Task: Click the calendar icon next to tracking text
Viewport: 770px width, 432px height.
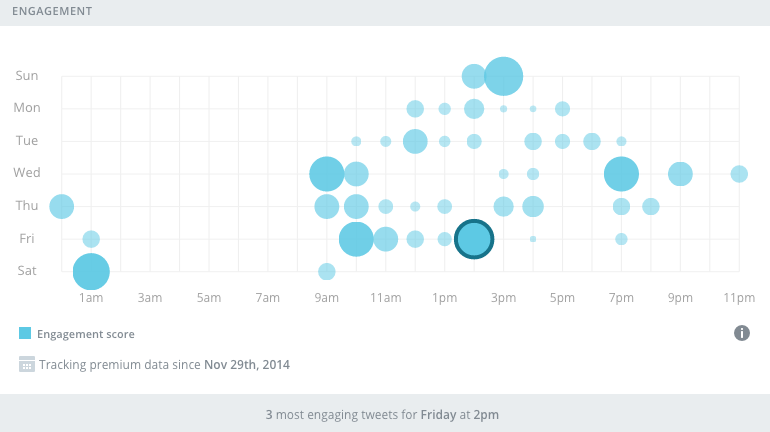Action: tap(27, 364)
